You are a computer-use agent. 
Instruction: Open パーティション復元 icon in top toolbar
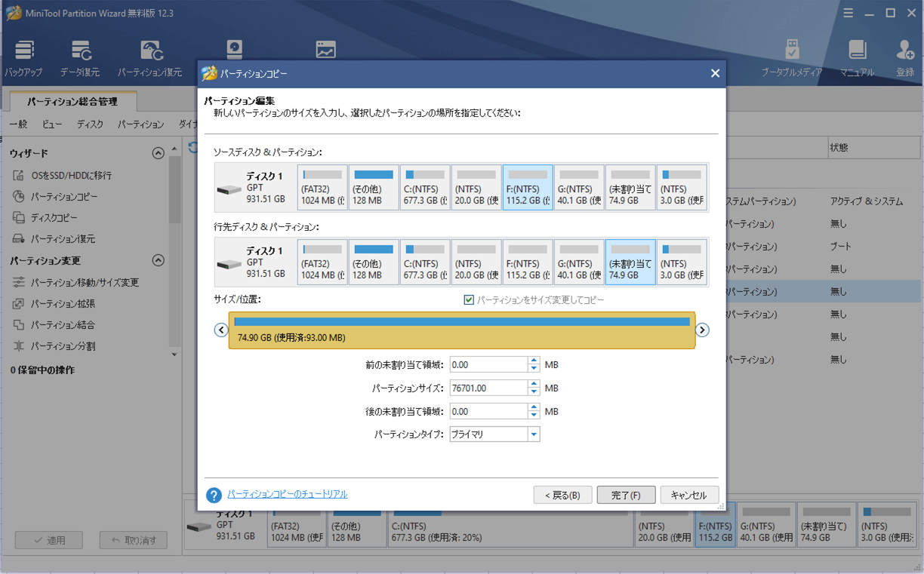[x=150, y=58]
